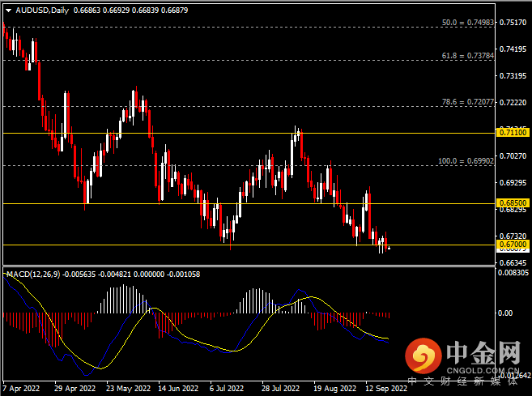532x396 pixels.
Task: Click the 29 Apr 2022 date label
Action: pyautogui.click(x=75, y=388)
